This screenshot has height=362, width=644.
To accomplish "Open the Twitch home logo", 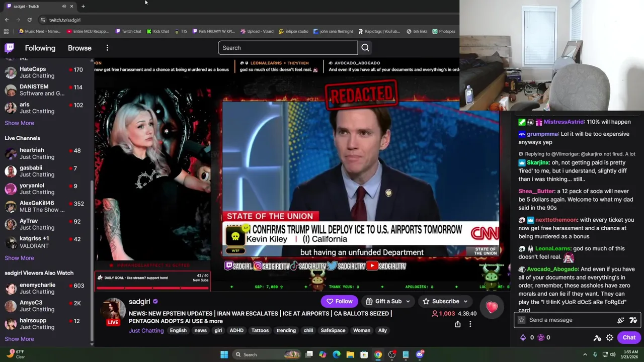I will (10, 48).
